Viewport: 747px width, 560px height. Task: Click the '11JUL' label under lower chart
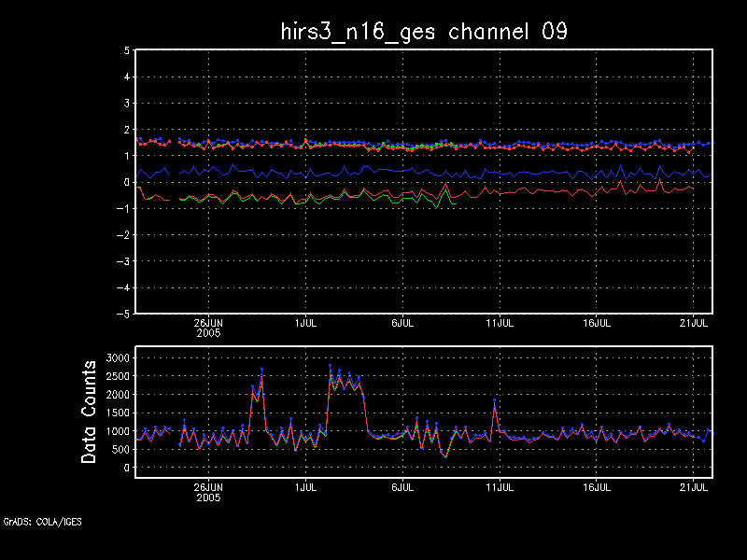tap(500, 486)
